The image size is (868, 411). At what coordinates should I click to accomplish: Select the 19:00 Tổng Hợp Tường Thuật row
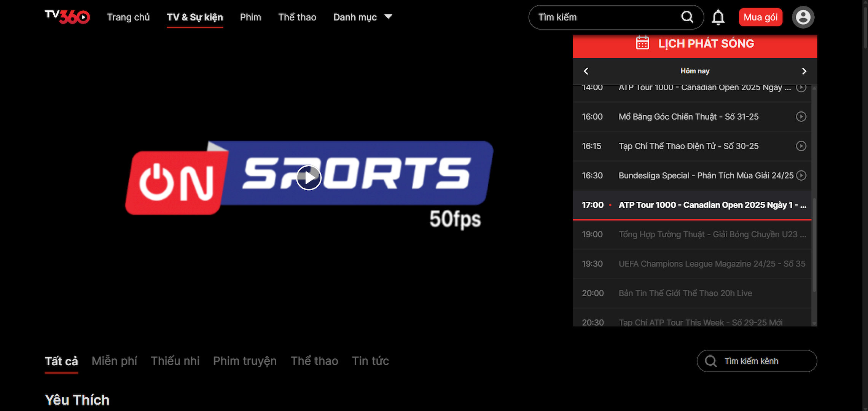(x=692, y=234)
